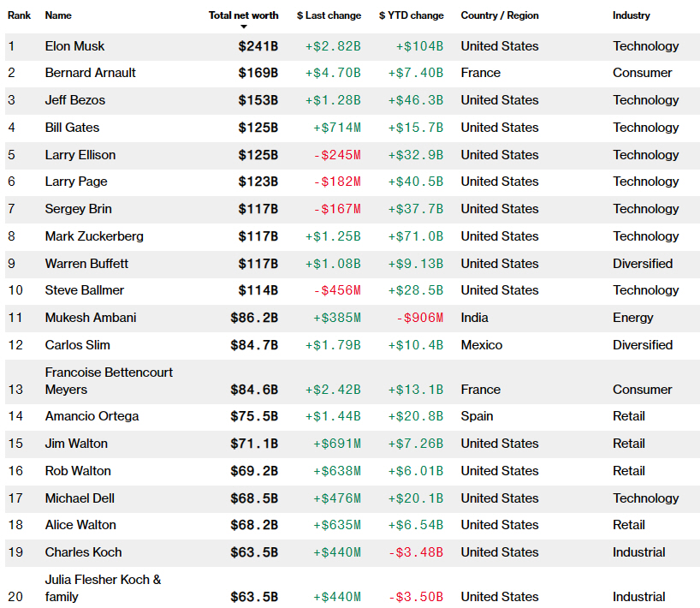Select the Industry column header

click(x=631, y=15)
